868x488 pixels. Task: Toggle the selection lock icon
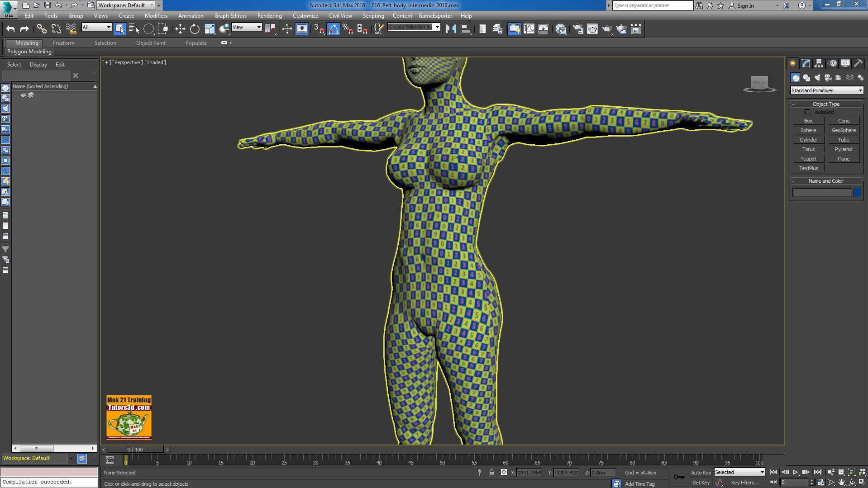click(491, 472)
